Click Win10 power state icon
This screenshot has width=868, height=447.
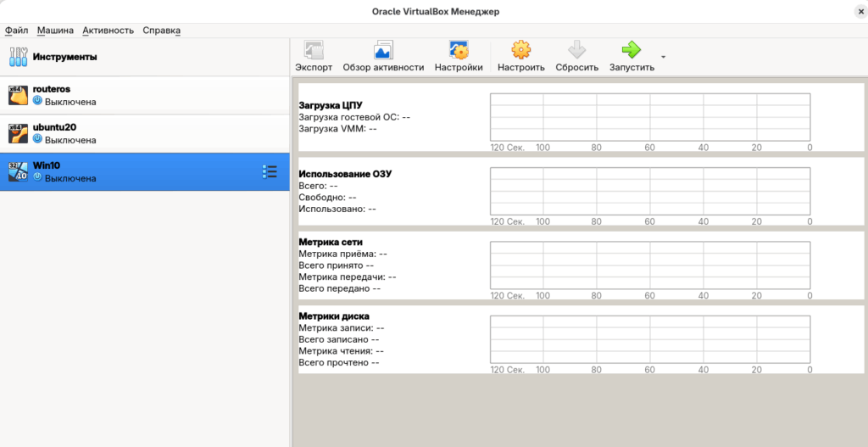[37, 178]
